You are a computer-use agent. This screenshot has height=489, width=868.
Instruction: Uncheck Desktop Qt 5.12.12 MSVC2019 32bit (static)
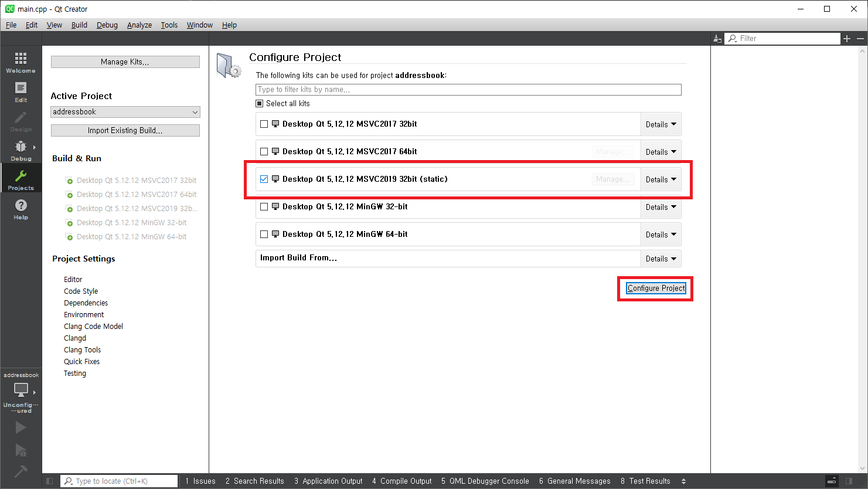click(x=264, y=179)
